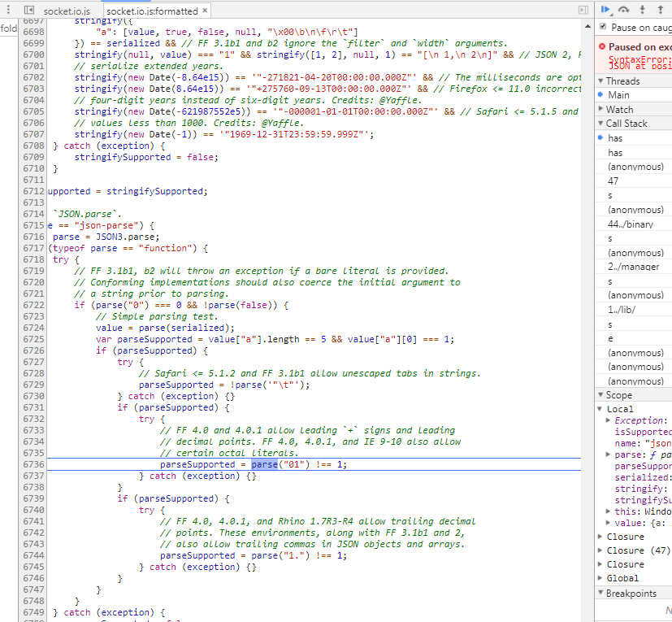Set breakpoint on line number 6709
This screenshot has width=672, height=622.
(33, 157)
